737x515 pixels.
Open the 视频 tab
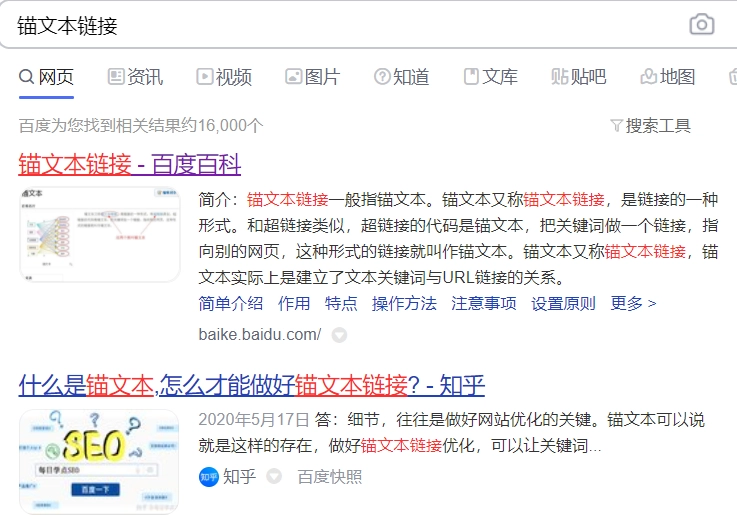point(224,77)
